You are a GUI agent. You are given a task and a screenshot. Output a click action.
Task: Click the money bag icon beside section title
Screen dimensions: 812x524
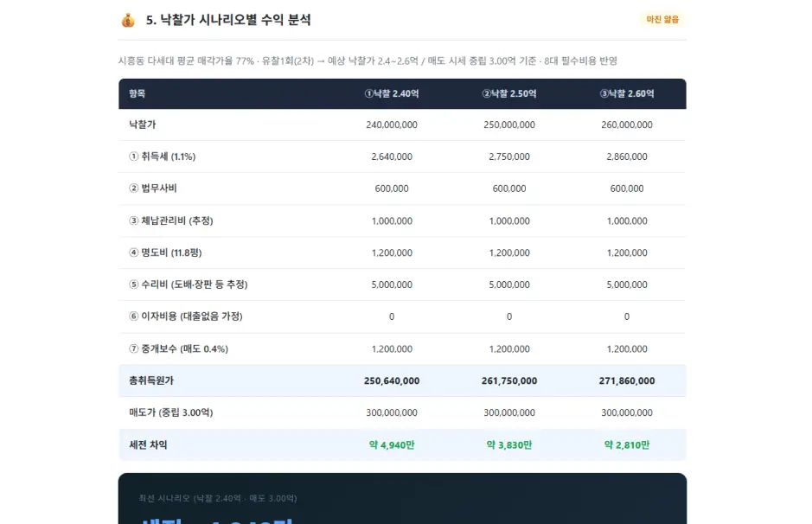tap(128, 20)
